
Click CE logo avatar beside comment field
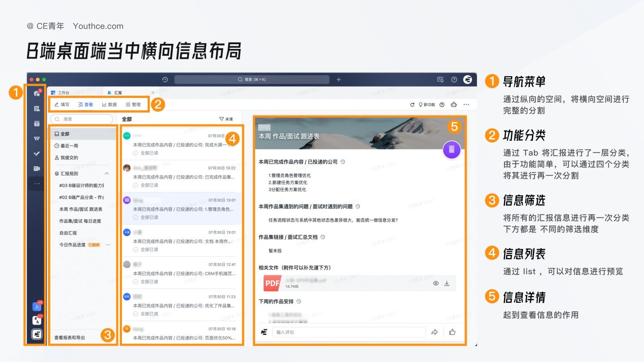click(264, 332)
